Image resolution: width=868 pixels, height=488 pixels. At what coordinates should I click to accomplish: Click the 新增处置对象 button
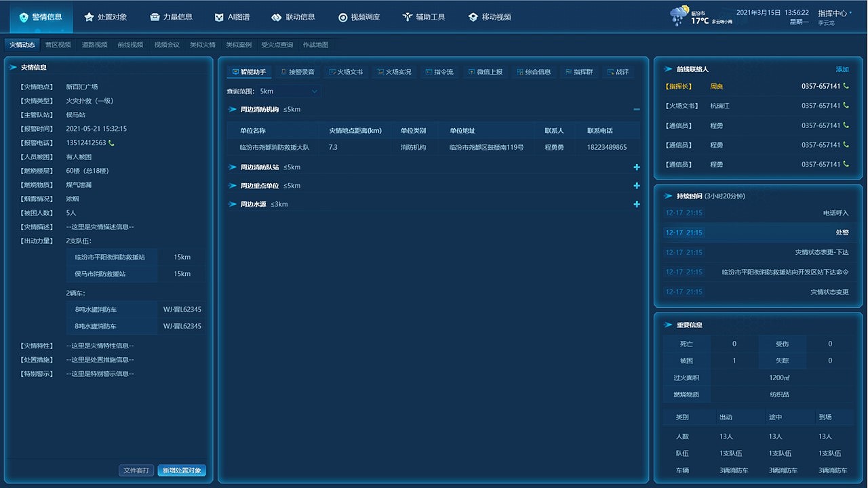(x=182, y=470)
